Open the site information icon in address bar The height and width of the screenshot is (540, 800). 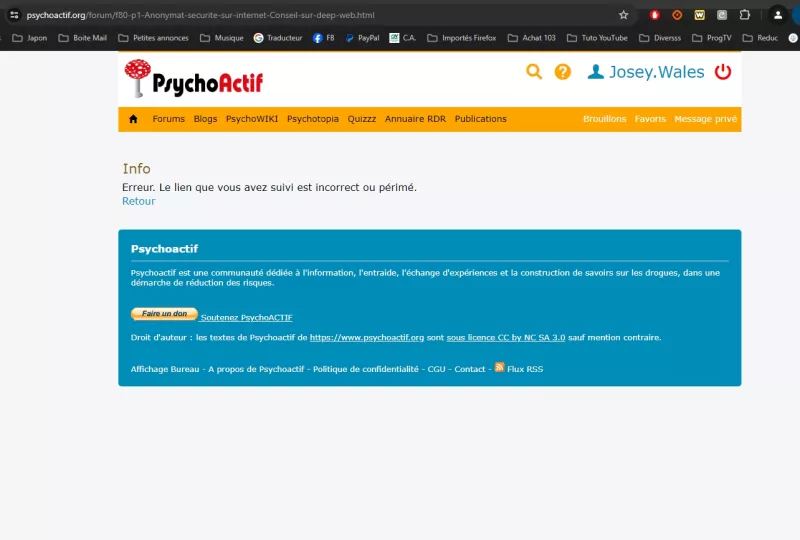point(14,15)
